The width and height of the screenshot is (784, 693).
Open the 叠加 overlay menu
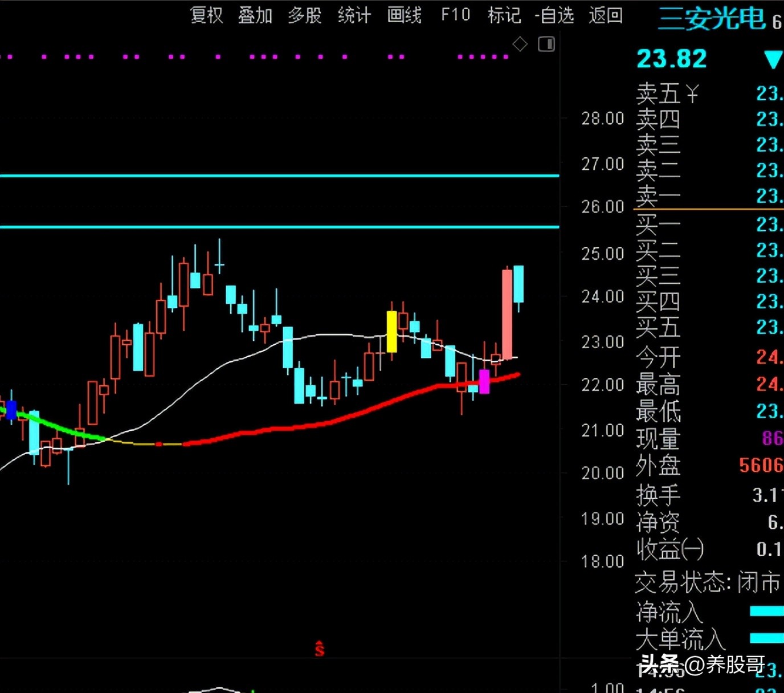tap(255, 15)
